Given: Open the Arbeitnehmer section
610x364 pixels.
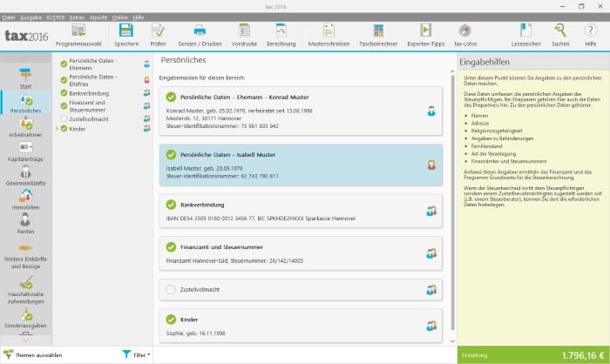Looking at the screenshot, I should (25, 128).
